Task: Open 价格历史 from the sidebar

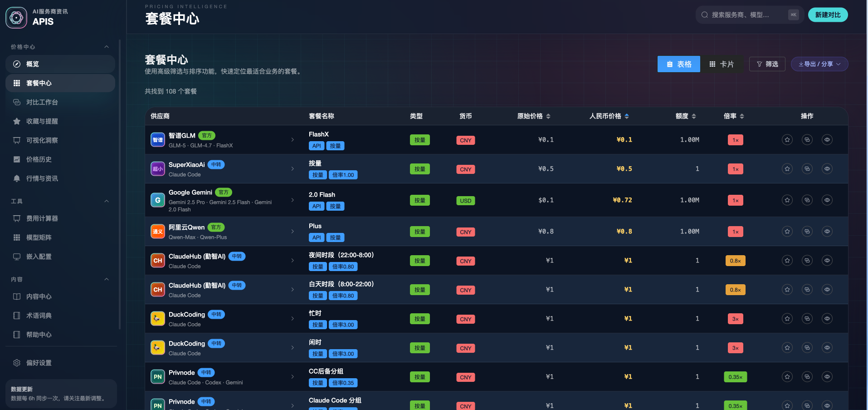Action: click(39, 159)
